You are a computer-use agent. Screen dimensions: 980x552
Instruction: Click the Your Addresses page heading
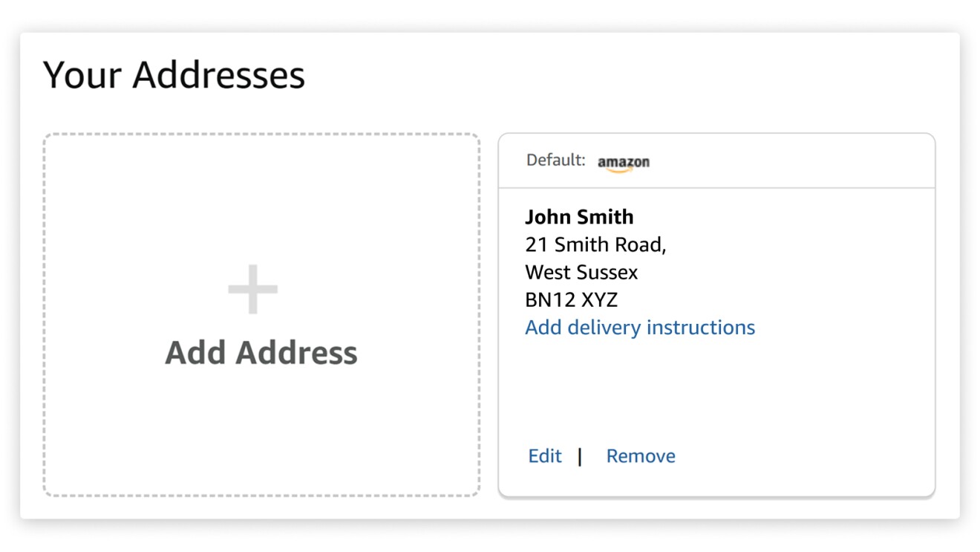[x=174, y=75]
